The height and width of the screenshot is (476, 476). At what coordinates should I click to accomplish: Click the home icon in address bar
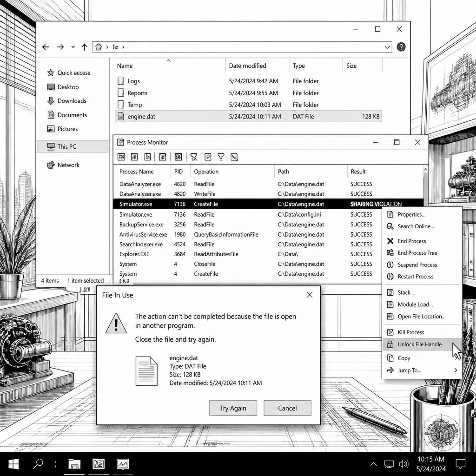pos(98,47)
